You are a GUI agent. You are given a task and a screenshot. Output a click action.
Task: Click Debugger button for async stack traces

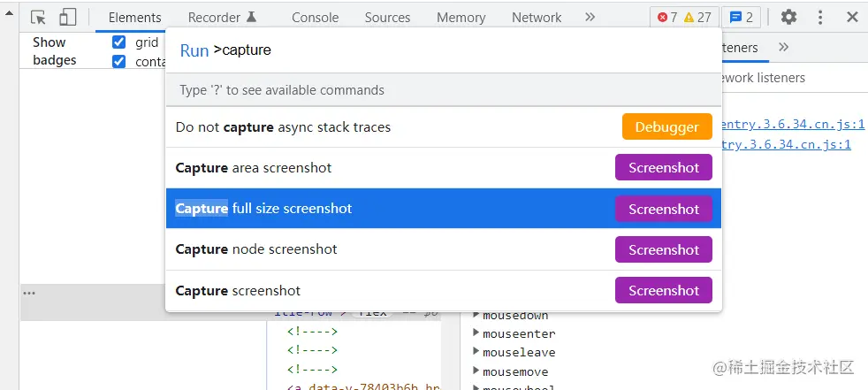click(x=666, y=126)
